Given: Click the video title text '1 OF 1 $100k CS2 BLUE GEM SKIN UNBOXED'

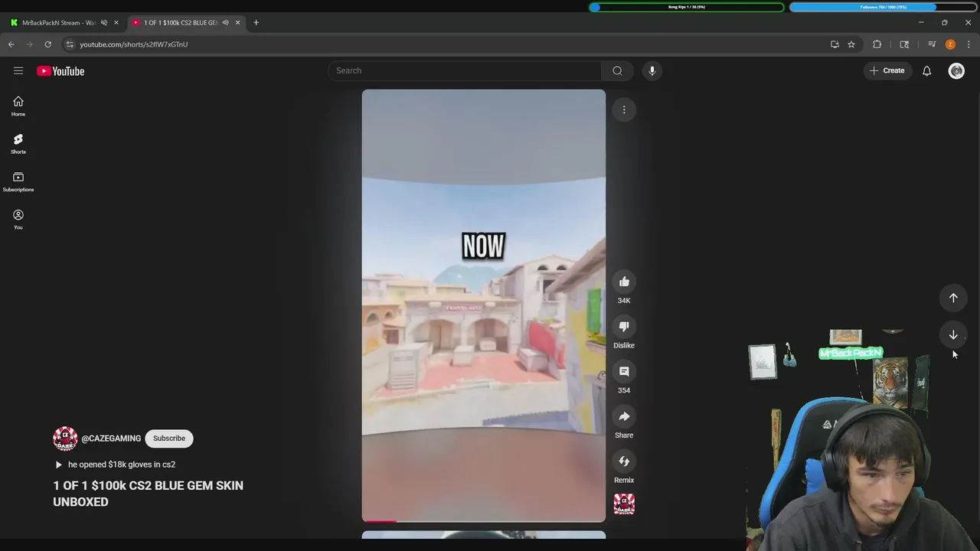Looking at the screenshot, I should pos(149,494).
